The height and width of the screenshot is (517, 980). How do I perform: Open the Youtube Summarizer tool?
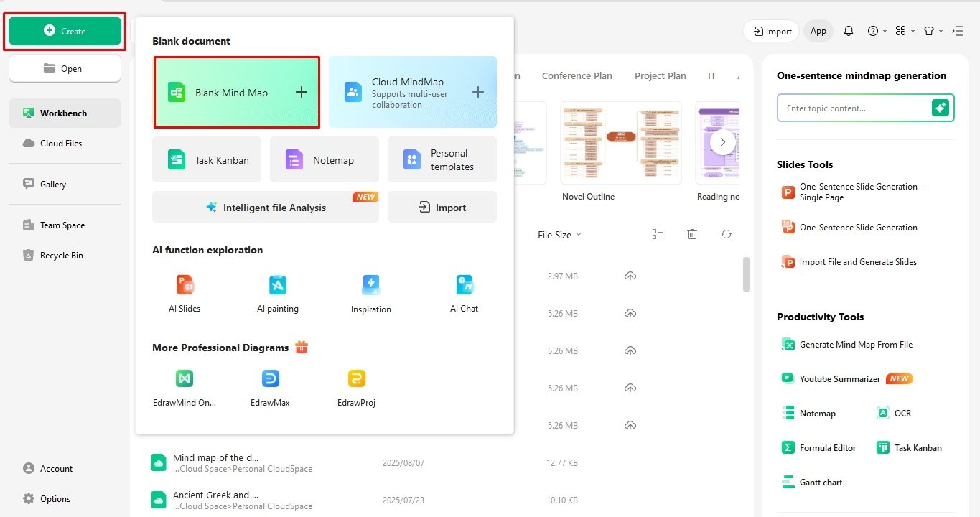[x=847, y=378]
